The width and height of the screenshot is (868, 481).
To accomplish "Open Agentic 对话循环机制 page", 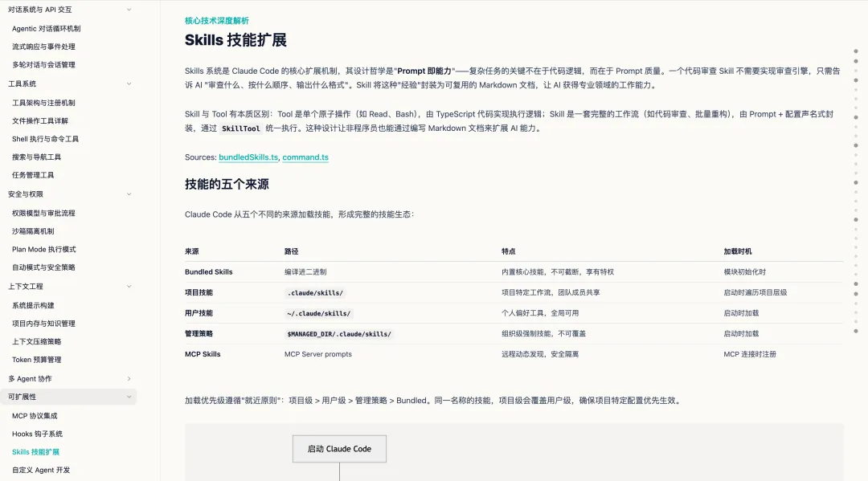I will pos(47,29).
